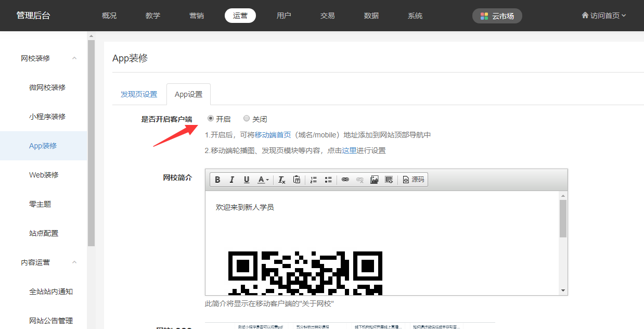This screenshot has width=644, height=329.
Task: Click the underline icon in editor toolbar
Action: (247, 180)
